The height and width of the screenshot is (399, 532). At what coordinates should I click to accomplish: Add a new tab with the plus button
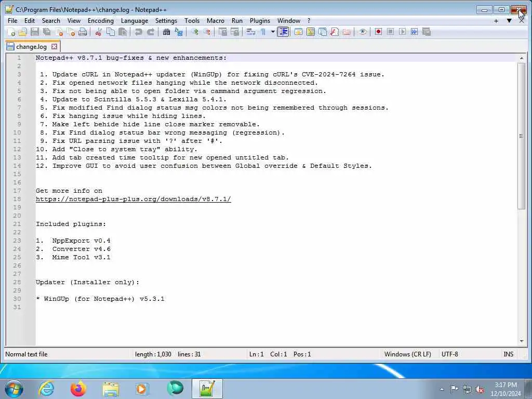[496, 21]
